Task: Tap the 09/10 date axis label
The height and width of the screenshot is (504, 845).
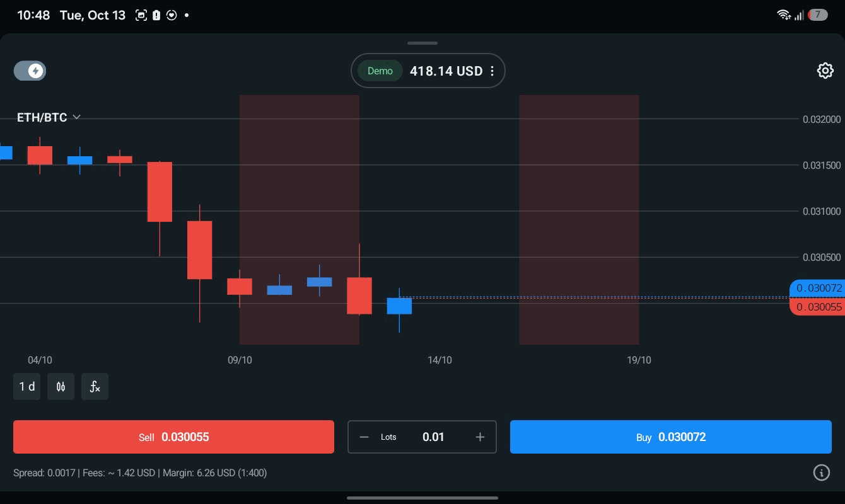Action: click(240, 360)
